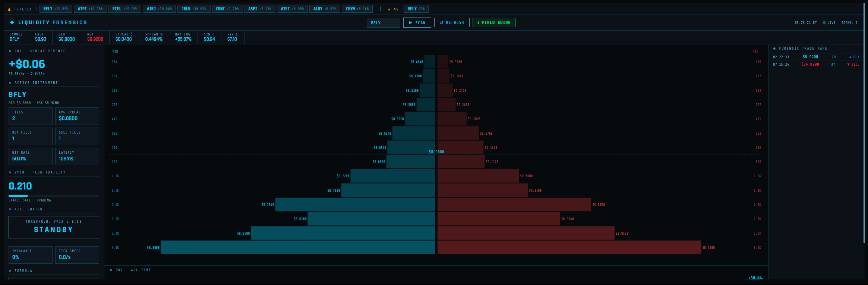Click the DAY CHG +55.87% cell
This screenshot has width=868, height=285.
tap(183, 37)
